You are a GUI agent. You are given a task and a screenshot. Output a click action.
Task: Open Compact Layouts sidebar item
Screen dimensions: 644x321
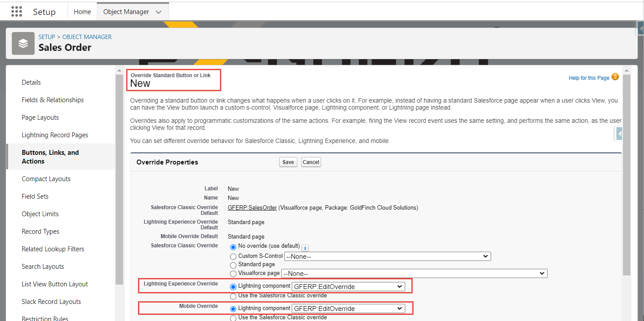[x=46, y=179]
